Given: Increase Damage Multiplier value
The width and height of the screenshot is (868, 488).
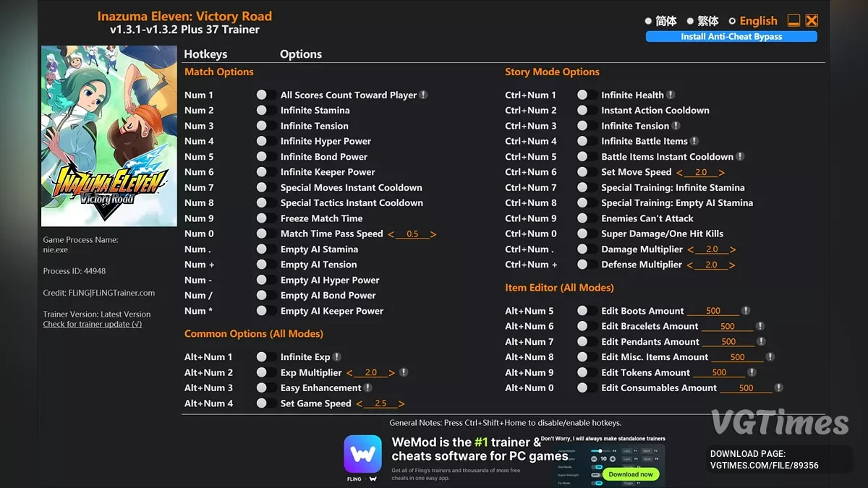Looking at the screenshot, I should click(733, 249).
